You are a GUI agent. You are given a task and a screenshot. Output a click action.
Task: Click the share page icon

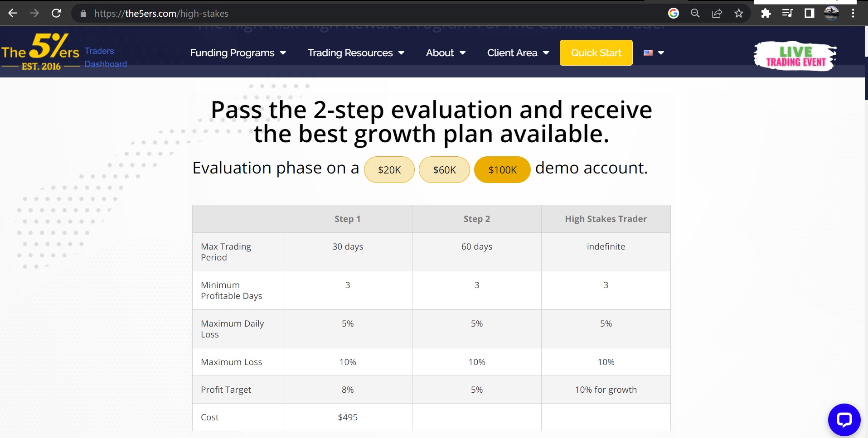[717, 13]
